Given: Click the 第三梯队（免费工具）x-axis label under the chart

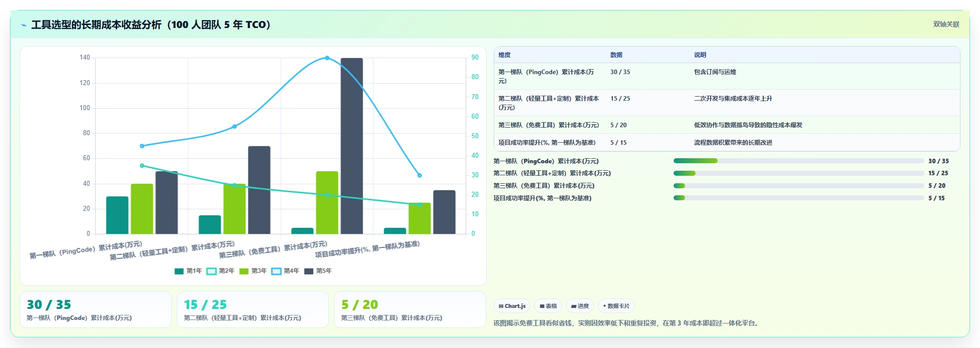Looking at the screenshot, I should (273, 249).
